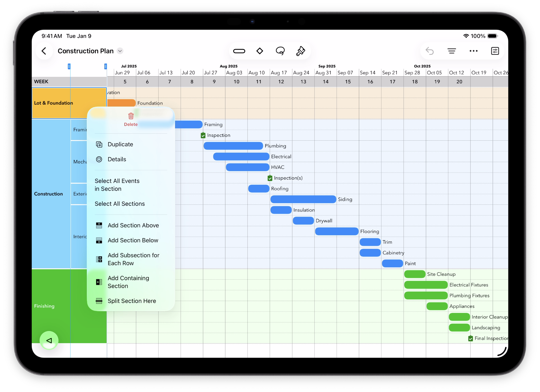Select the green Finishing section label
540x392 pixels.
click(x=44, y=306)
